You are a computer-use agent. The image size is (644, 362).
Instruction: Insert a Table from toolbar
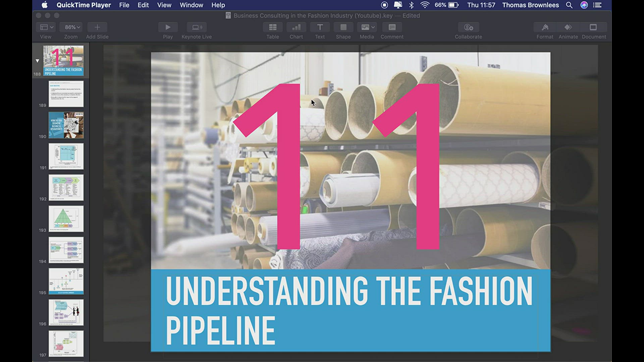pyautogui.click(x=273, y=27)
